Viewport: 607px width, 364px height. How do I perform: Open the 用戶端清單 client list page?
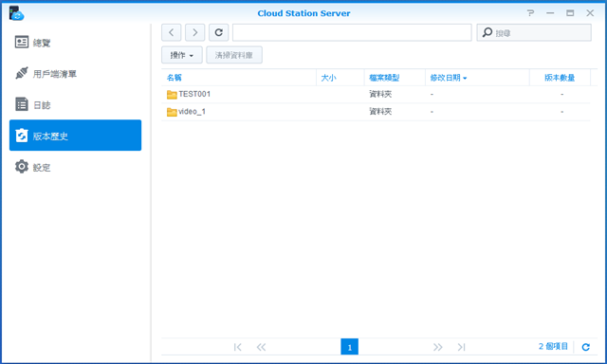pyautogui.click(x=75, y=74)
